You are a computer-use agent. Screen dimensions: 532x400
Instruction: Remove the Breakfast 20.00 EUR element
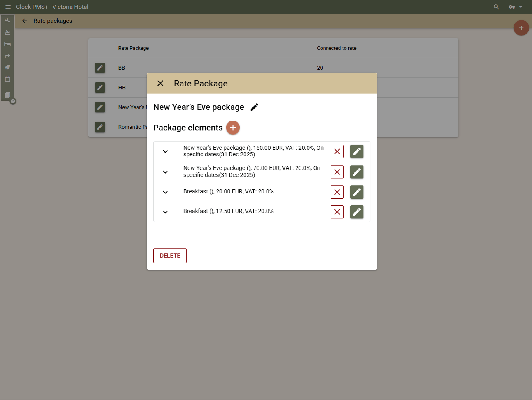[x=337, y=192]
